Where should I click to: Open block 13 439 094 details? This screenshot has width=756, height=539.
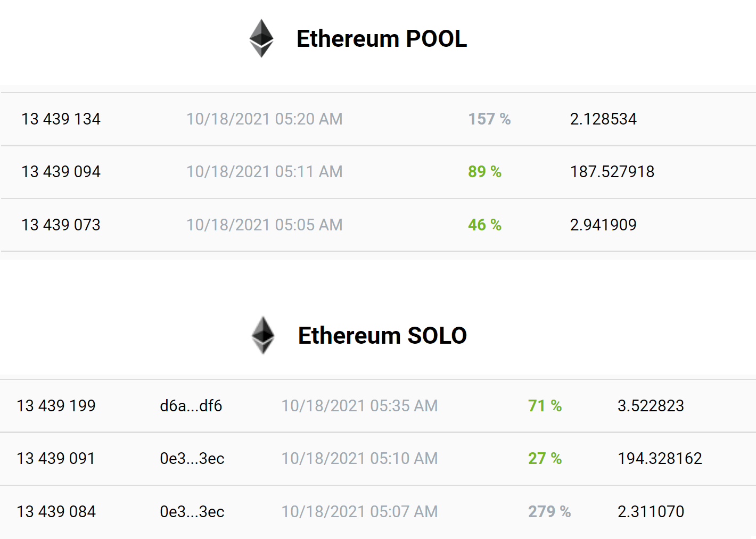61,171
